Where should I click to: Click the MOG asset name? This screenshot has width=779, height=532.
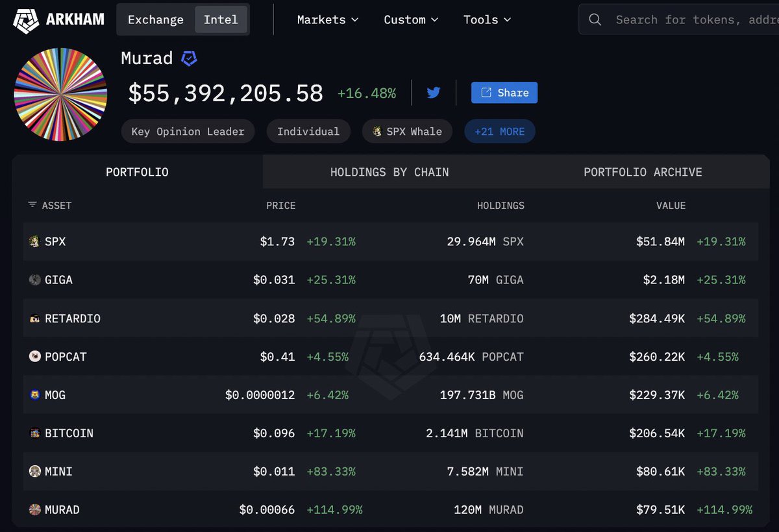coord(55,395)
